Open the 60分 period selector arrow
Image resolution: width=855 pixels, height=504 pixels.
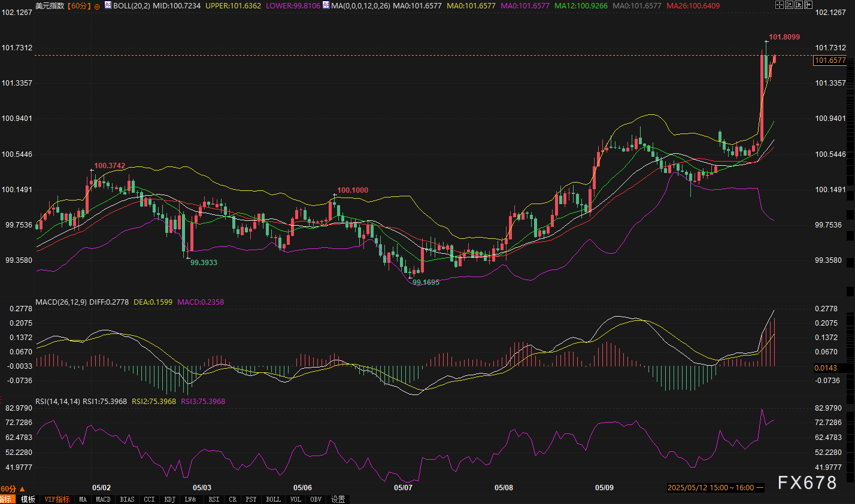click(23, 489)
